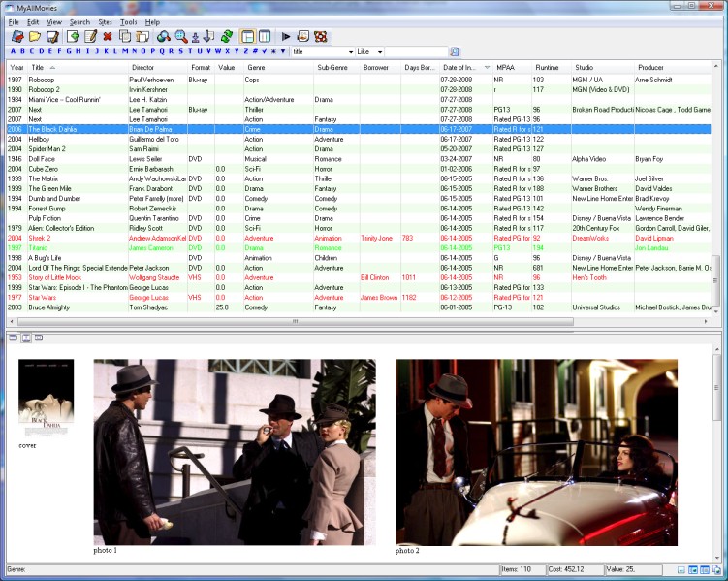Click the copy (two pages) toolbar icon
This screenshot has width=728, height=581.
pyautogui.click(x=125, y=36)
